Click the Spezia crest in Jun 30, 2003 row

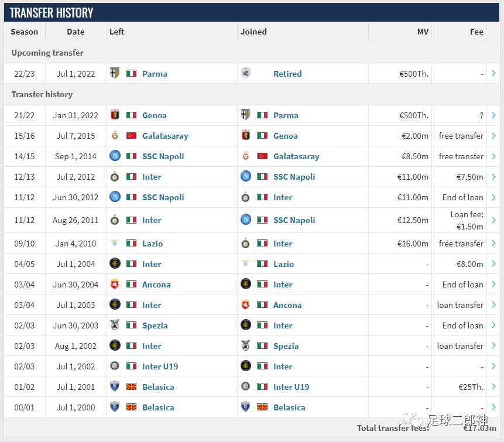coord(115,325)
